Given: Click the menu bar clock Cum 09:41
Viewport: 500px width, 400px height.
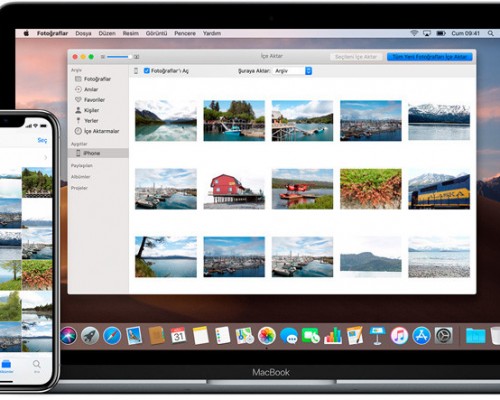Looking at the screenshot, I should pos(466,33).
